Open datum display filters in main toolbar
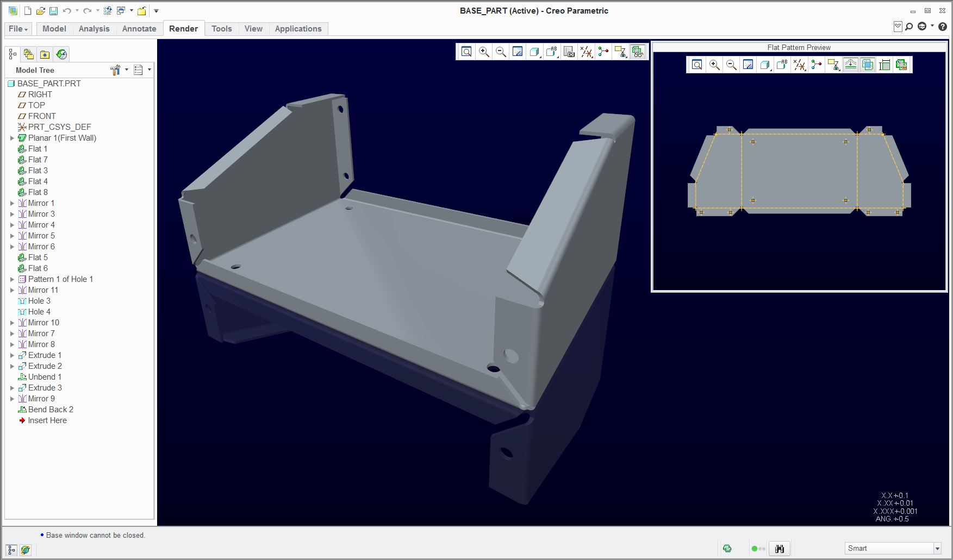Screen dimensions: 953x560 coord(586,52)
